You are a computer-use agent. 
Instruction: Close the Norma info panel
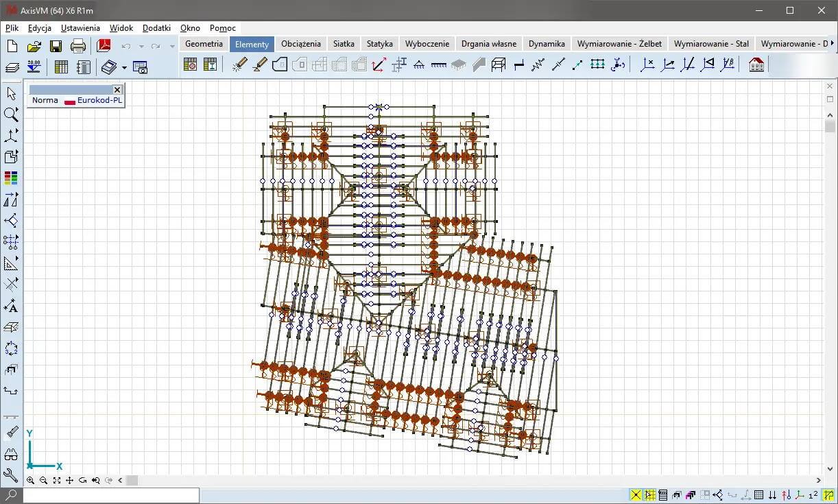(117, 89)
